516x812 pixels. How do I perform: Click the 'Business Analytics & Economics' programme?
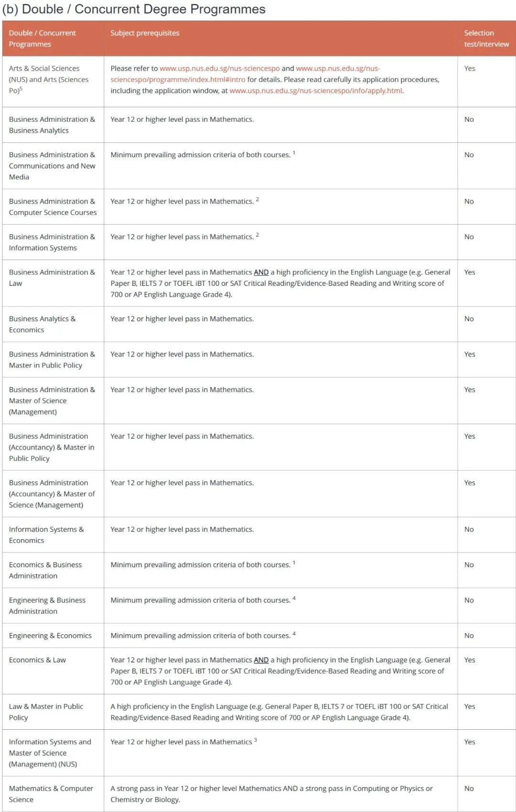[42, 324]
